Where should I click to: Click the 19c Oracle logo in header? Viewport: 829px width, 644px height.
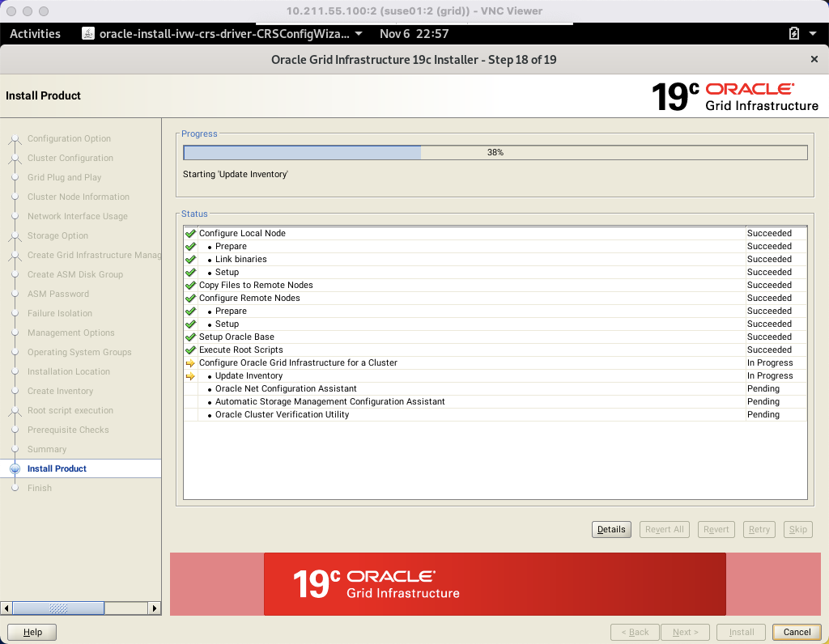point(734,96)
